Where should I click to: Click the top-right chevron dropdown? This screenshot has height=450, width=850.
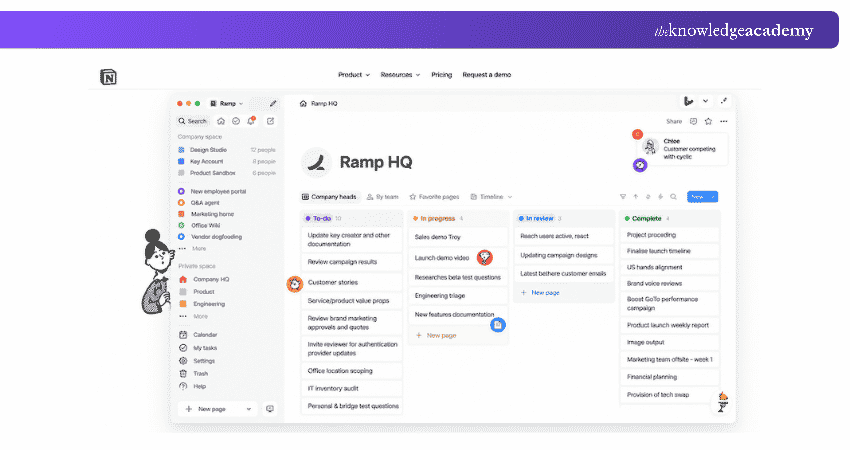coord(705,101)
